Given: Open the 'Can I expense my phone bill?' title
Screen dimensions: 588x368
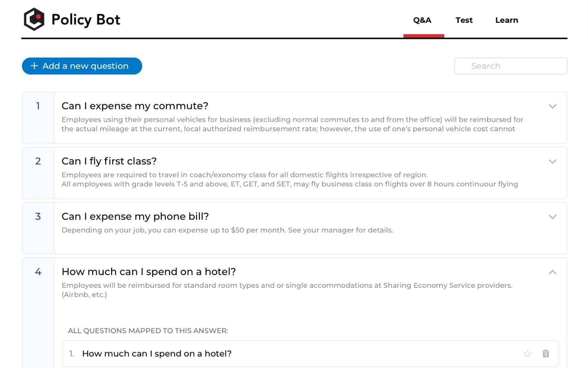Looking at the screenshot, I should (135, 216).
